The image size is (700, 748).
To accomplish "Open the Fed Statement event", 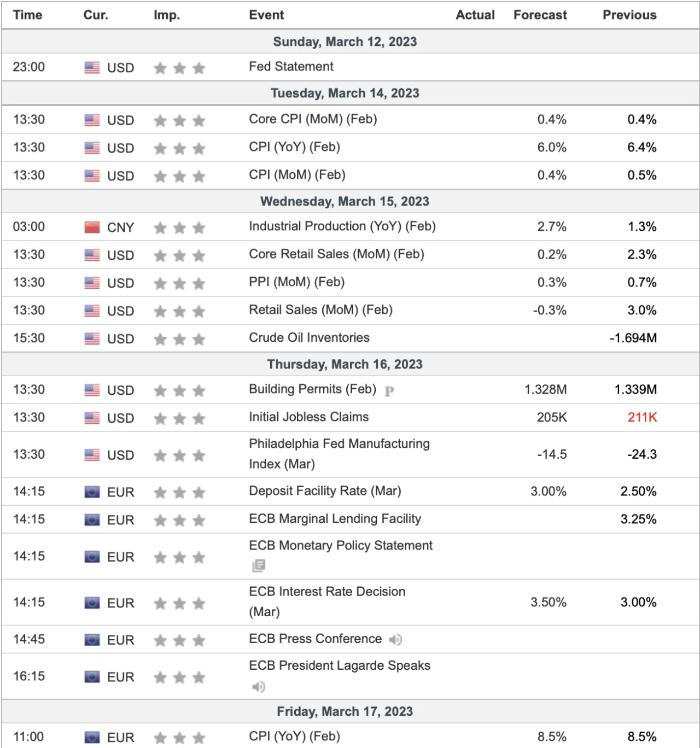I will point(291,66).
